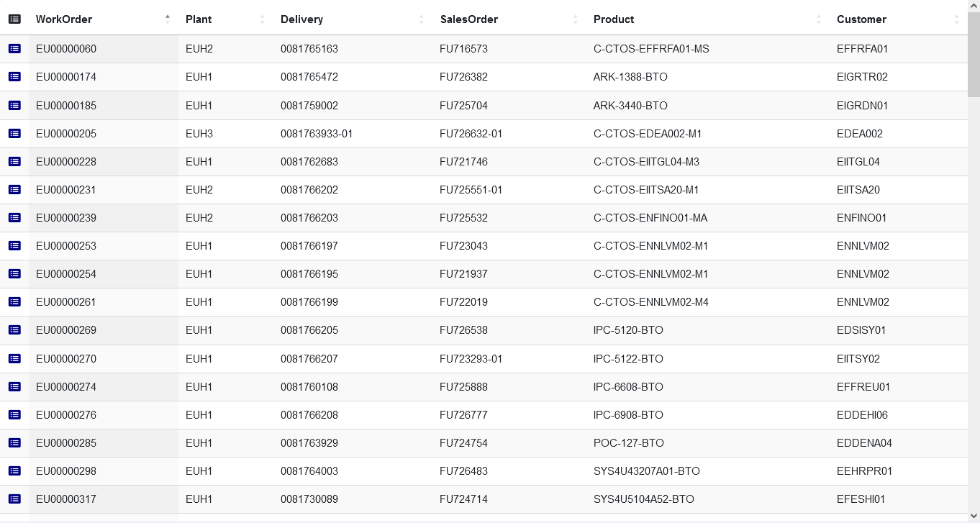
Task: Click the list icon beside EU00000231
Action: [14, 189]
